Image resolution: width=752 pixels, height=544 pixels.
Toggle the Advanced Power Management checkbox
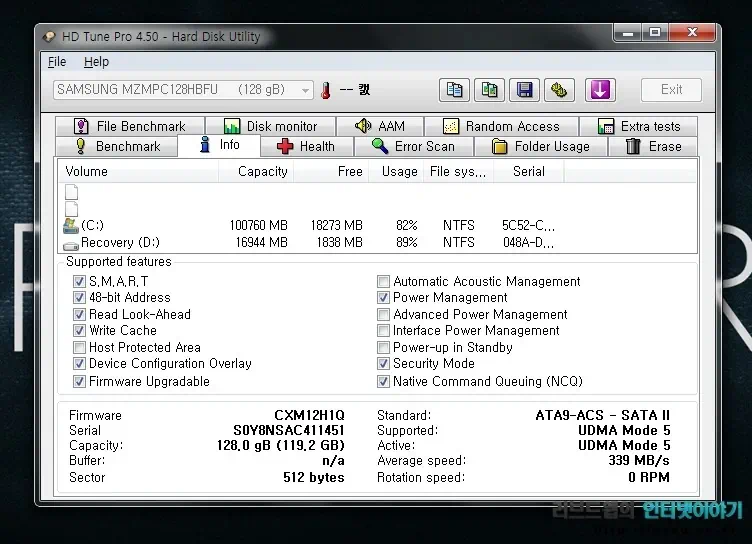383,314
